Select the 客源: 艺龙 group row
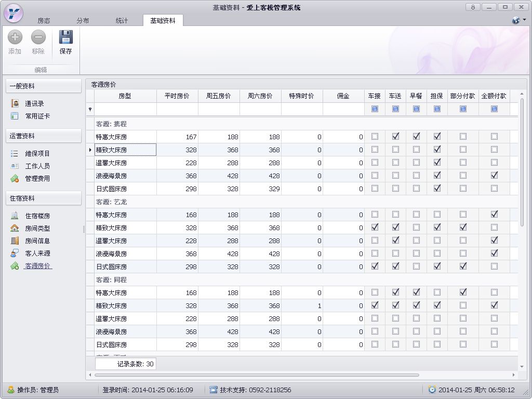 (x=302, y=202)
